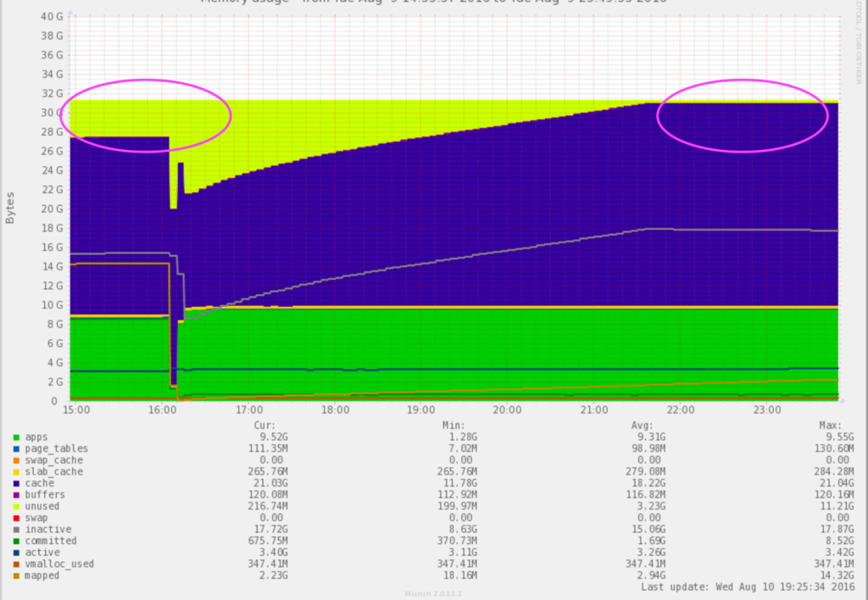Click the red swap legend swatch

point(16,518)
